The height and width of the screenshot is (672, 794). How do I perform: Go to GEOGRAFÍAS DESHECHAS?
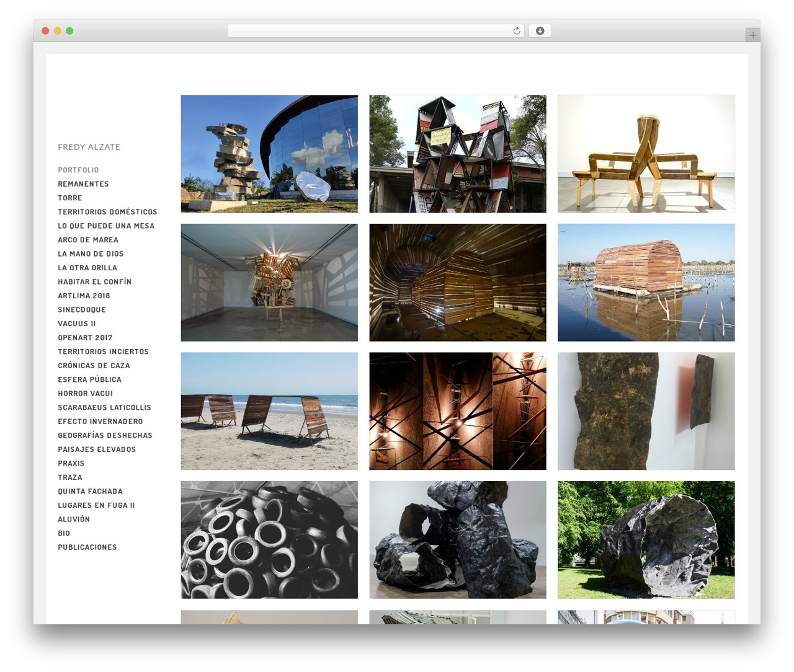point(105,435)
